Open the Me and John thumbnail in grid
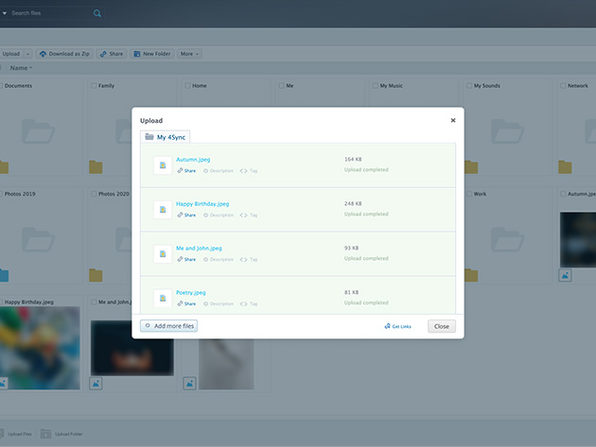The width and height of the screenshot is (596, 447). click(132, 348)
